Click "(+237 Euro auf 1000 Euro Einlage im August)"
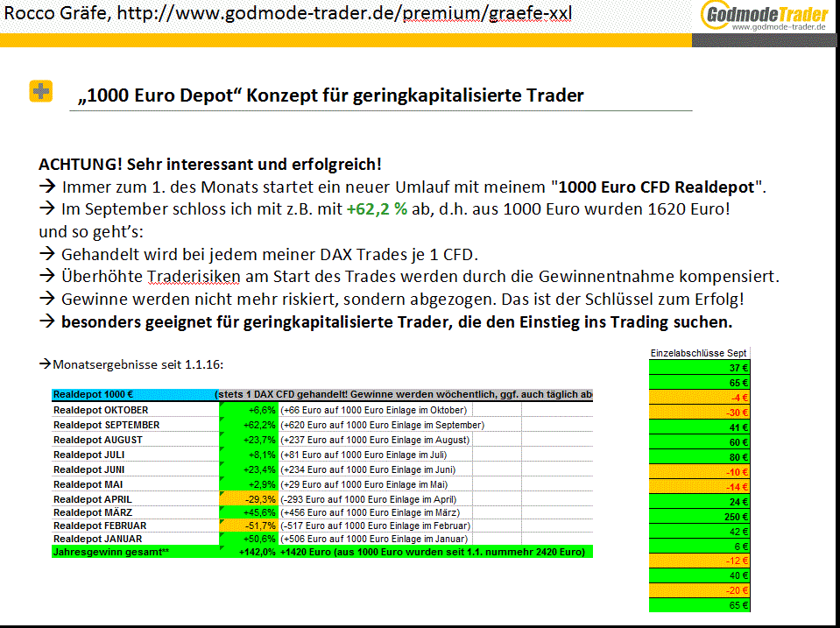 [375, 441]
